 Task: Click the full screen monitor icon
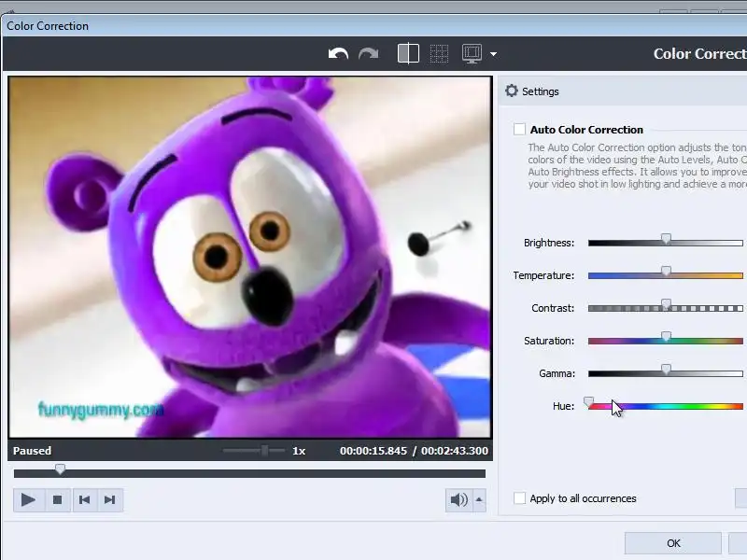click(472, 53)
